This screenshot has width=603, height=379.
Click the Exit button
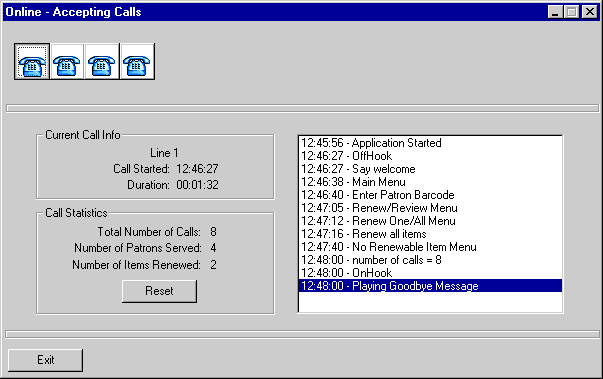pos(45,360)
